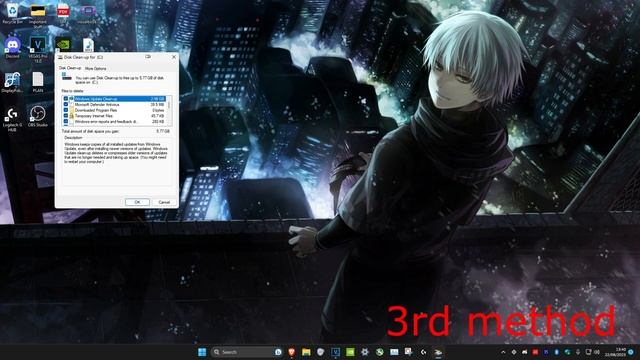The image size is (640, 360).
Task: Uncheck Downloaded Program Files checkbox
Action: tap(66, 110)
